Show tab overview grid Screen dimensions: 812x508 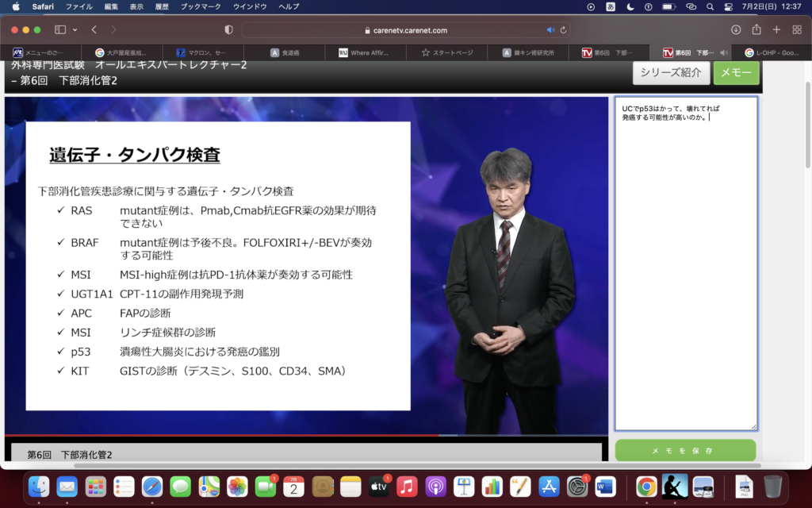coord(797,29)
